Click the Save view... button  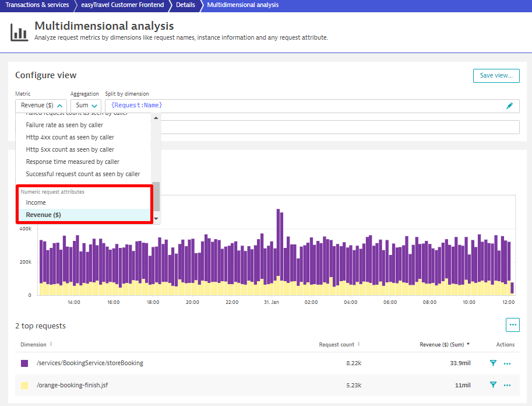pyautogui.click(x=496, y=75)
